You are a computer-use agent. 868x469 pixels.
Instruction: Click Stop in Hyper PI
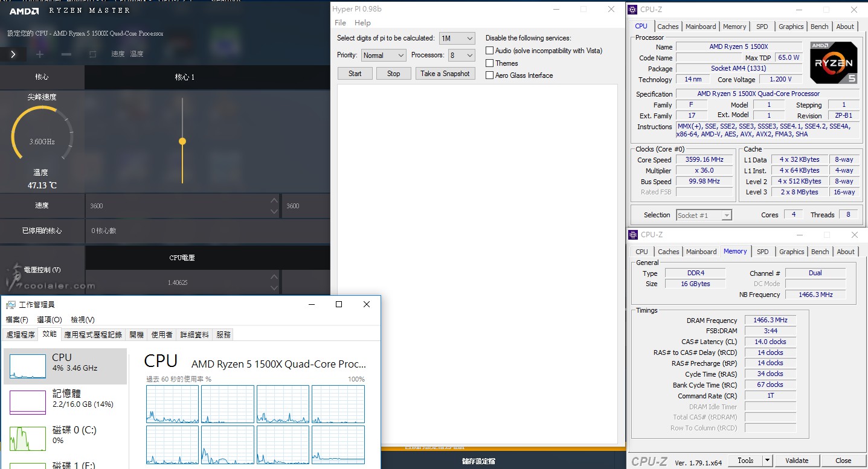(x=394, y=74)
